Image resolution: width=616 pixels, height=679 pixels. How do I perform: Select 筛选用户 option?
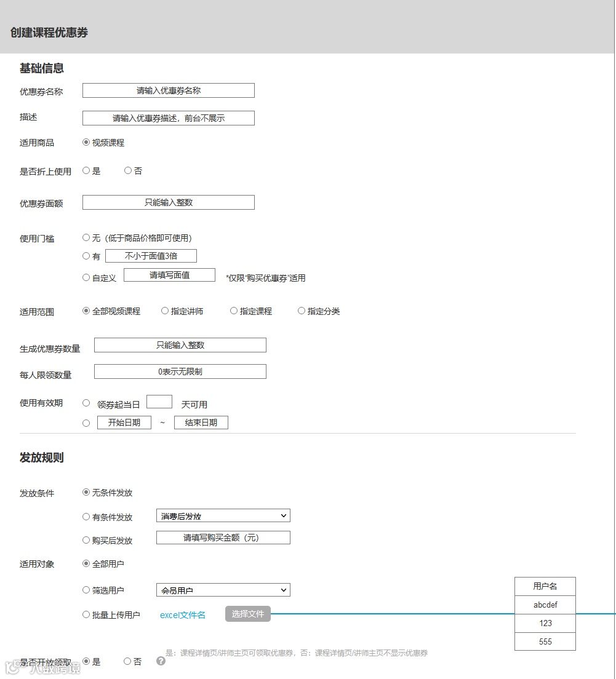pos(86,590)
